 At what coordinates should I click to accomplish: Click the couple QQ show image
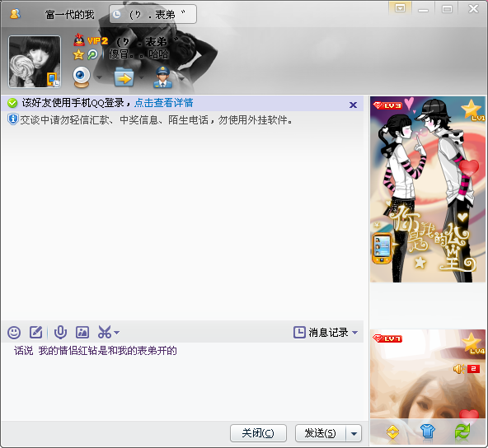(428, 189)
